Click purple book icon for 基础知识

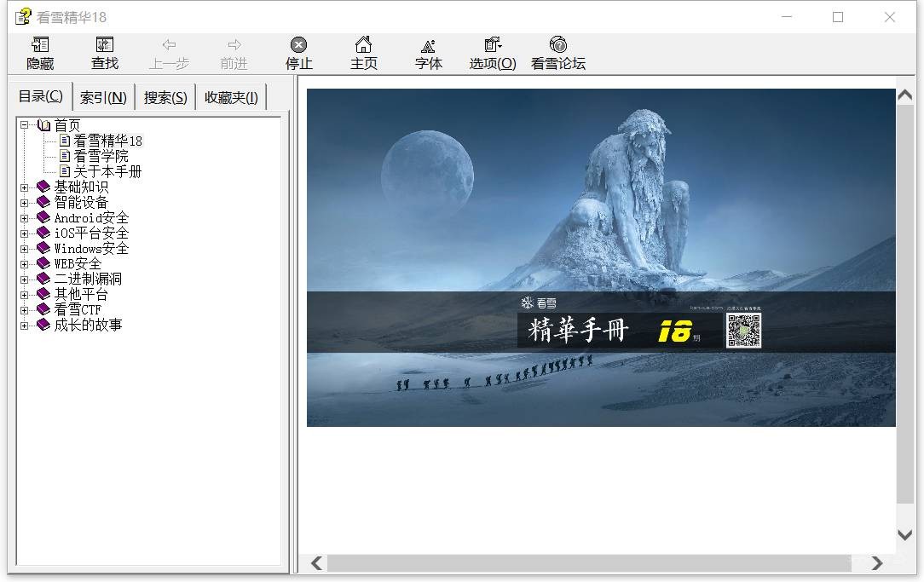(43, 187)
